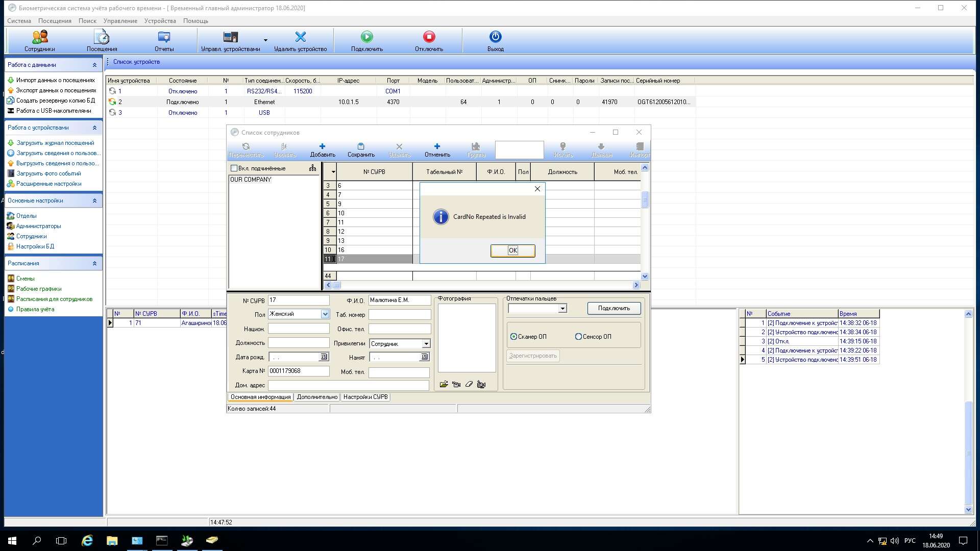Open Смены in Расписания
This screenshot has height=551, width=980.
[25, 279]
